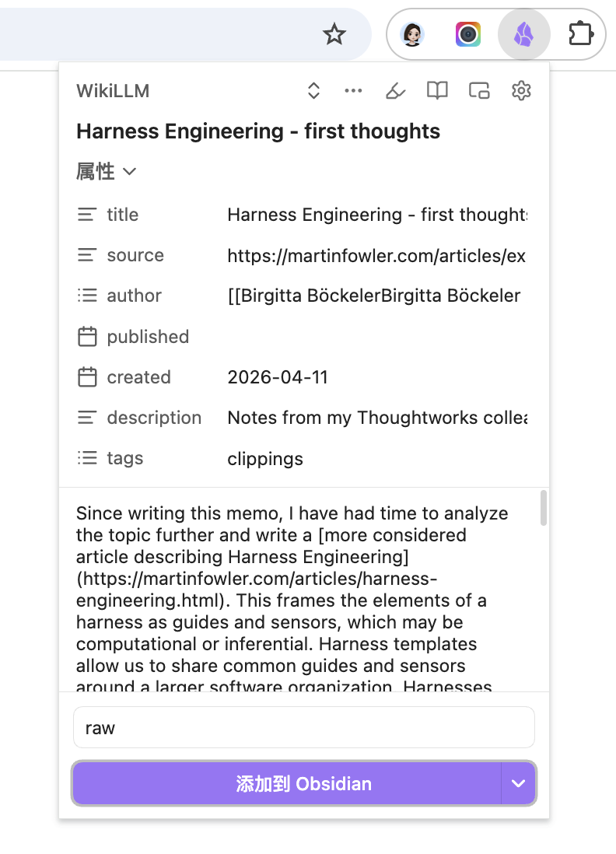The image size is (616, 854).
Task: Click the source URL property value
Action: [x=376, y=256]
